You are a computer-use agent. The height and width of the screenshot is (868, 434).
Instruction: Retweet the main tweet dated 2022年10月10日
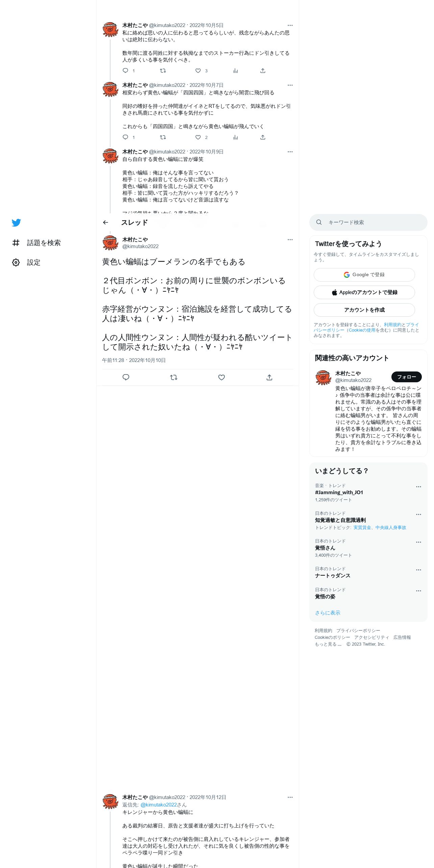(x=174, y=377)
